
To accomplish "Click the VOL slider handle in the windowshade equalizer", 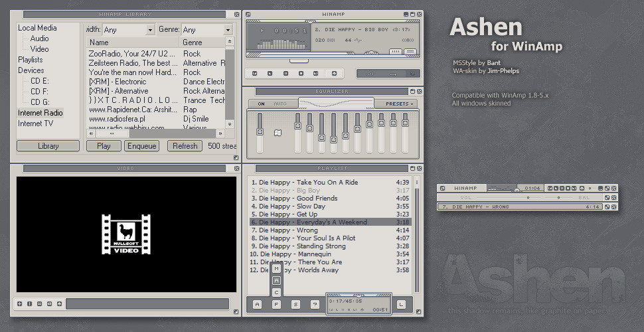I will tap(528, 198).
